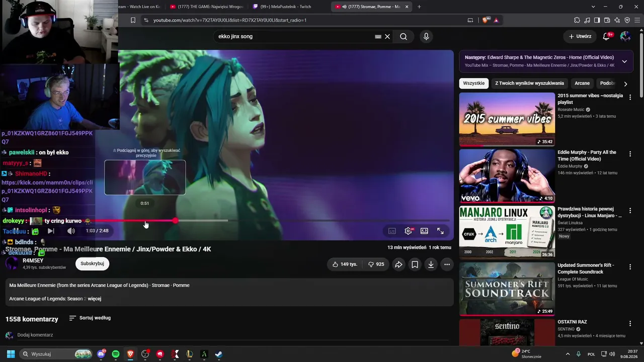The width and height of the screenshot is (644, 362).
Task: Open the R4M5EY channel name
Action: tap(33, 260)
